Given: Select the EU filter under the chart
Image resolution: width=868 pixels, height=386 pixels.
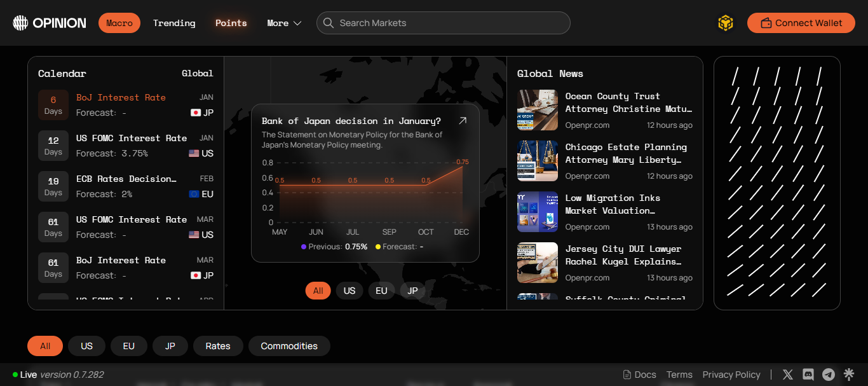Looking at the screenshot, I should click(381, 291).
